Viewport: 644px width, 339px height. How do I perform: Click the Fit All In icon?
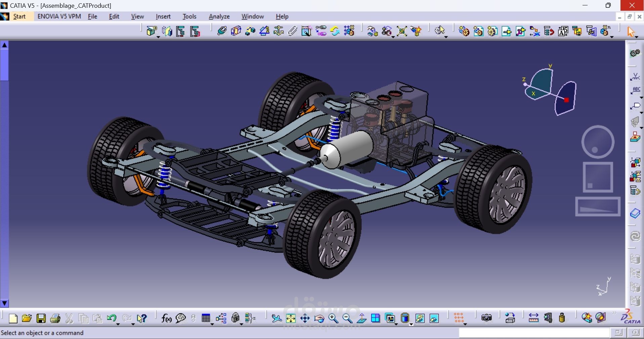(x=291, y=318)
